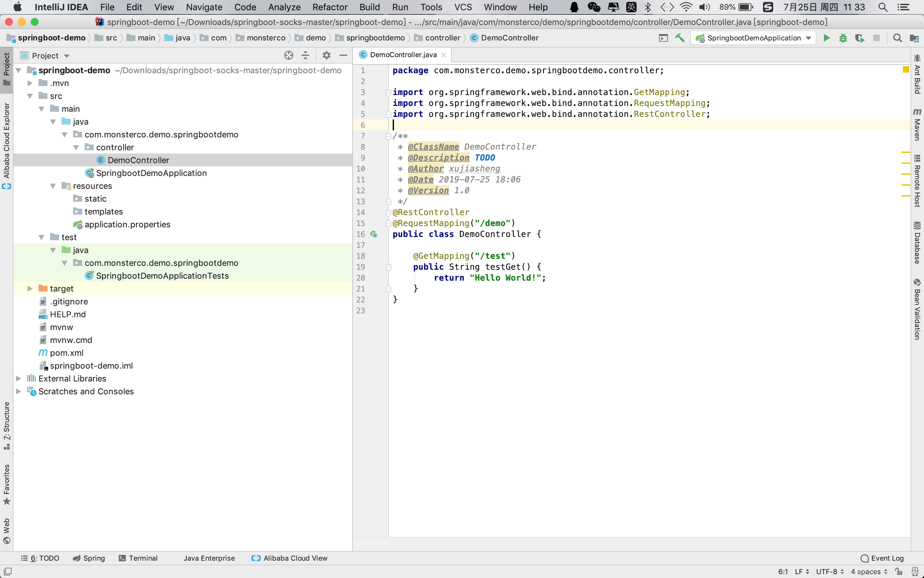Open macOS Spotlight search icon
The image size is (924, 578).
point(883,7)
